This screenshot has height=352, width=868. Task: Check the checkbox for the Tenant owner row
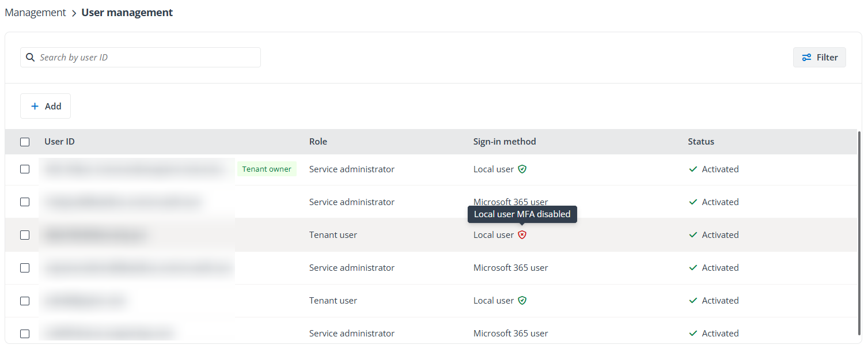point(25,169)
